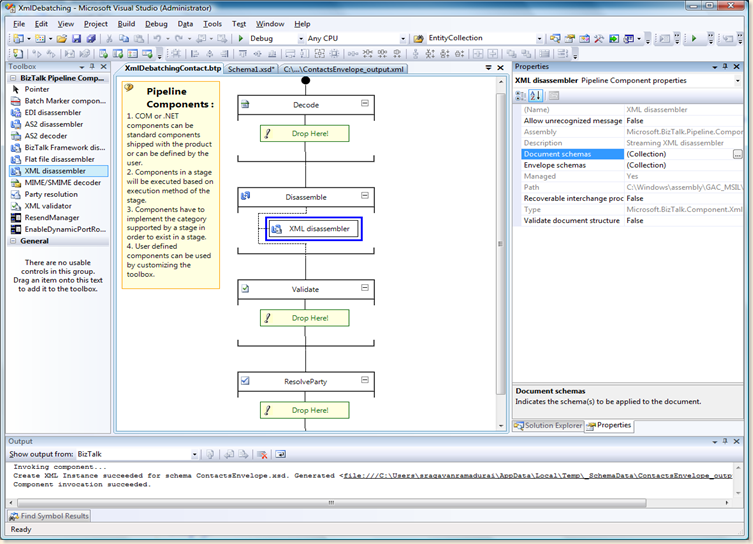The height and width of the screenshot is (544, 753).
Task: Click the ellipsis button for Document schemas
Action: coord(737,154)
